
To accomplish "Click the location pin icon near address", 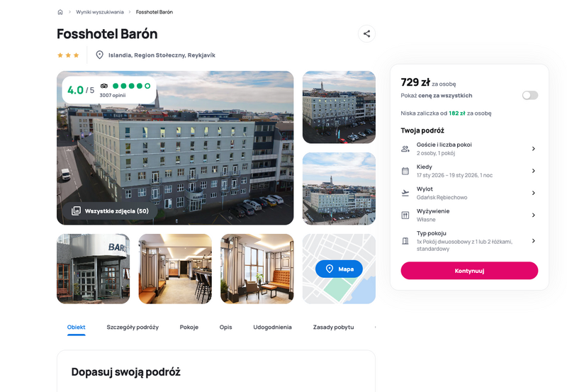I will click(99, 55).
